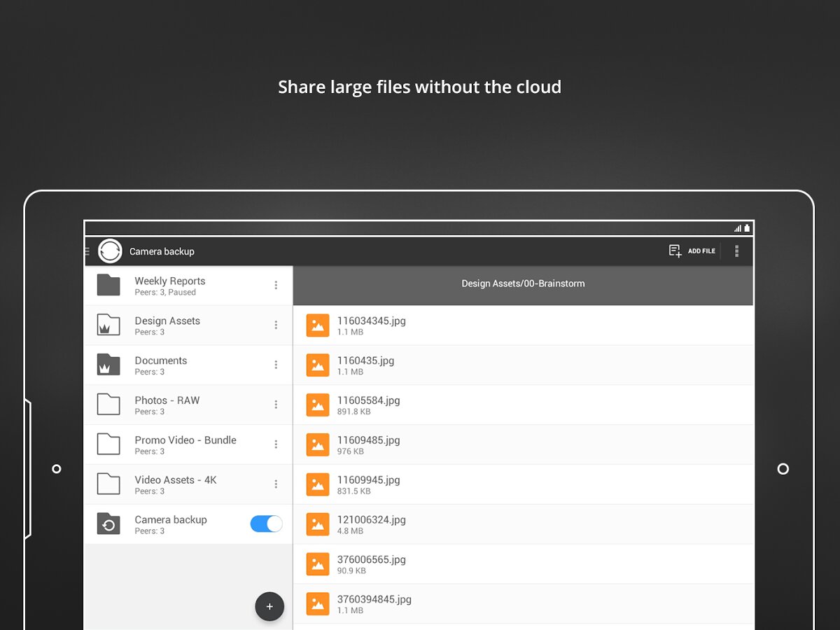Click image icon for 1160435.jpg
The height and width of the screenshot is (630, 840).
coord(318,365)
